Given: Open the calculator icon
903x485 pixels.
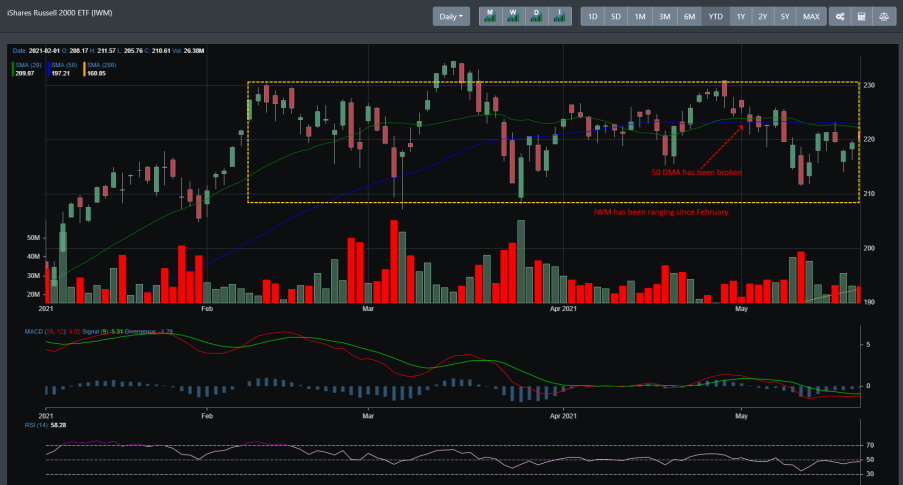Looking at the screenshot, I should pyautogui.click(x=862, y=17).
